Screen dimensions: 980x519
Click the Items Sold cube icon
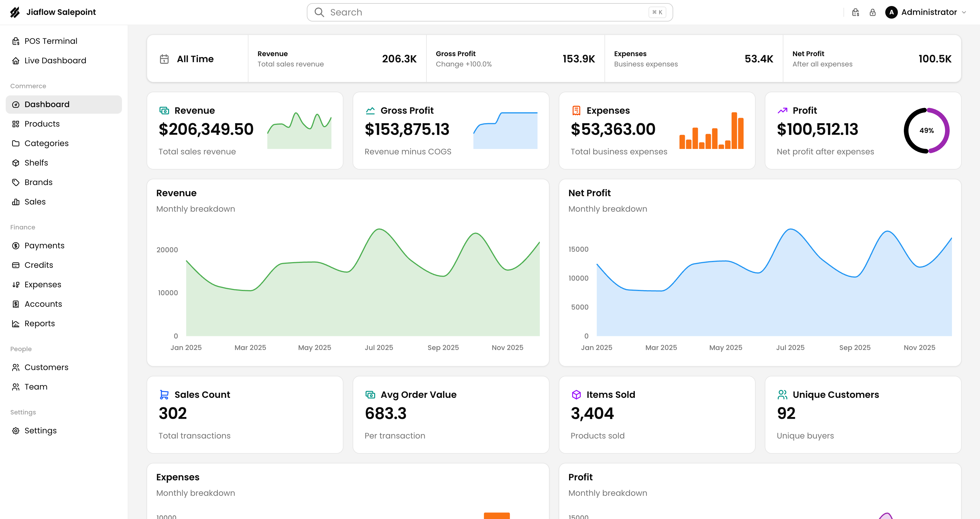(576, 394)
